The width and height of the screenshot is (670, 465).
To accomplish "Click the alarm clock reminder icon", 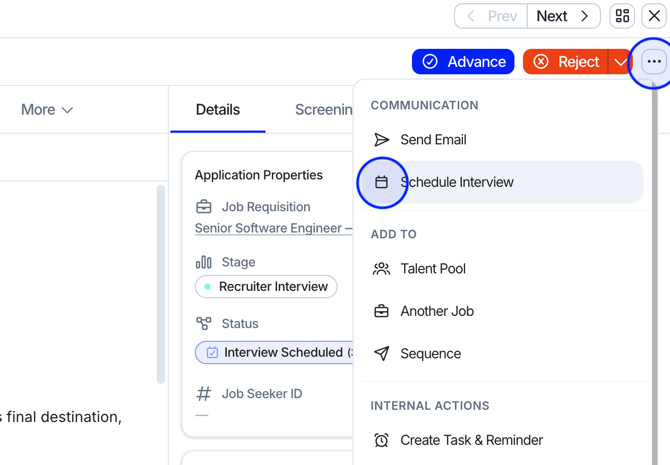I will click(381, 440).
